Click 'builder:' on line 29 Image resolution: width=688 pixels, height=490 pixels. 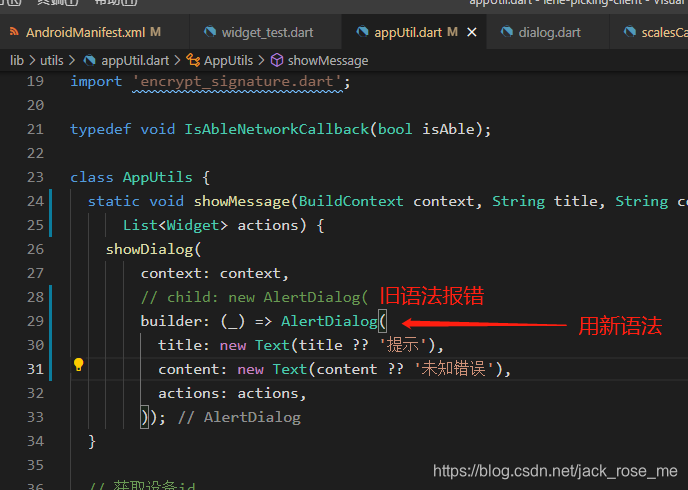pyautogui.click(x=175, y=322)
